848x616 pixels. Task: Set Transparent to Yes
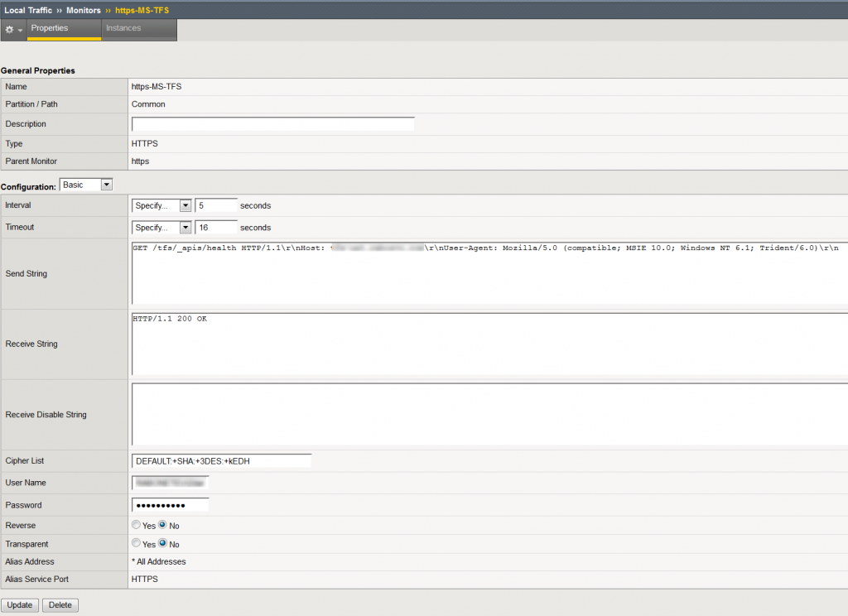(137, 543)
